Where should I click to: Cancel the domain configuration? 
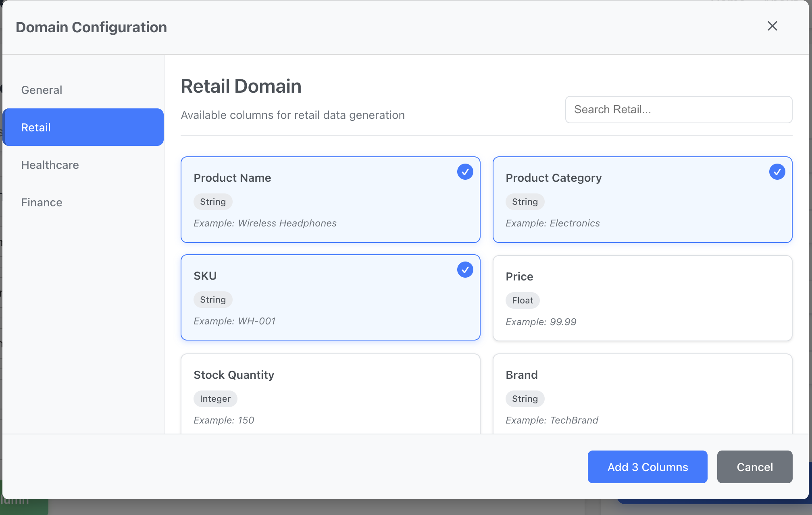tap(755, 467)
